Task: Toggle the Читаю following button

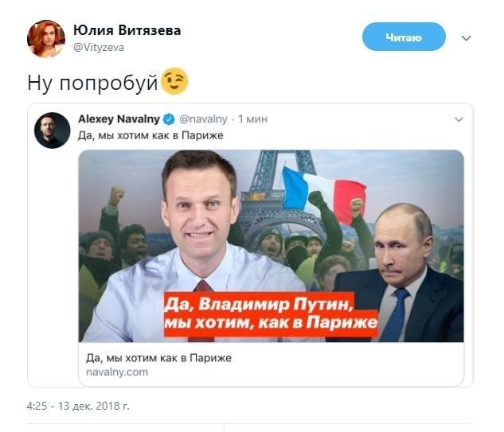Action: (x=404, y=37)
